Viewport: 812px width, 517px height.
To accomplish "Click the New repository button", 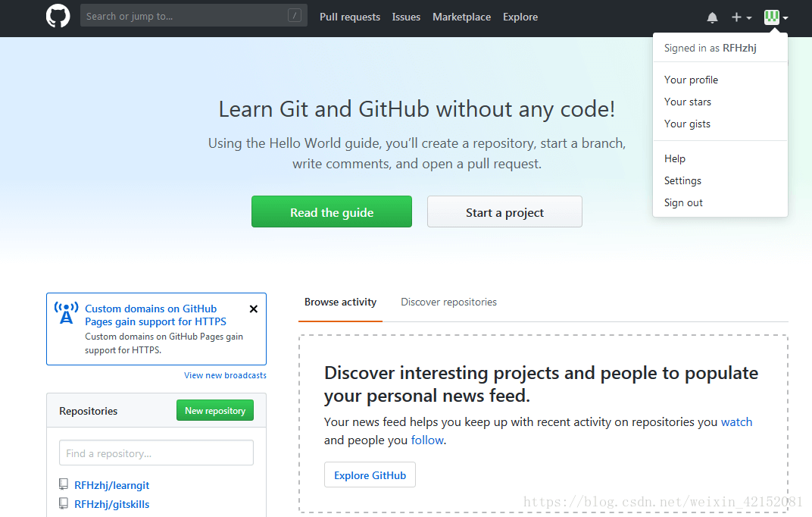I will [215, 410].
